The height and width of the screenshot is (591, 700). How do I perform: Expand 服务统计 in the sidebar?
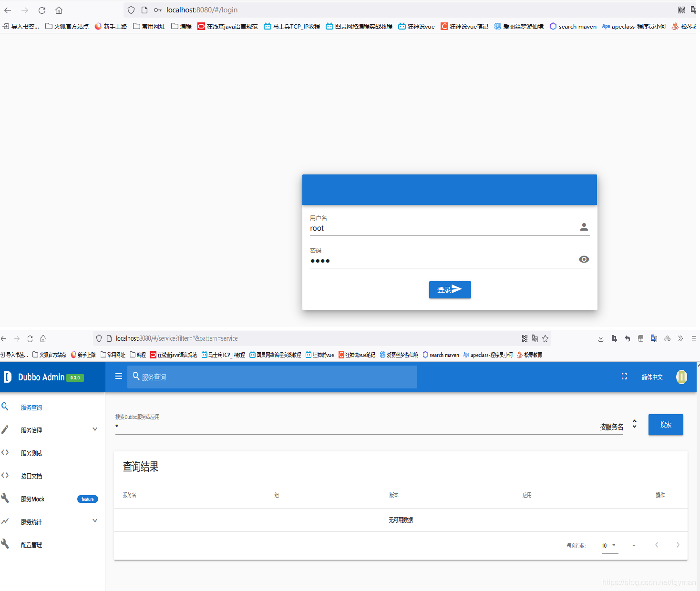click(52, 522)
